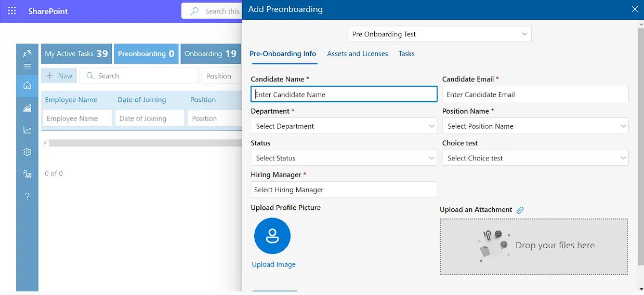This screenshot has width=644, height=295.
Task: Open the Select Department dropdown
Action: tap(343, 126)
